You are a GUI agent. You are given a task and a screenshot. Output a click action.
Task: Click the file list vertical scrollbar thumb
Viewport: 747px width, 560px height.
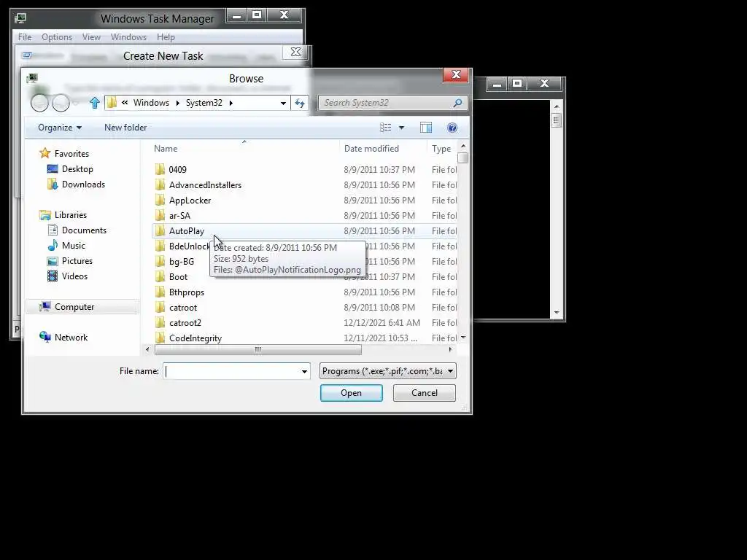(462, 157)
